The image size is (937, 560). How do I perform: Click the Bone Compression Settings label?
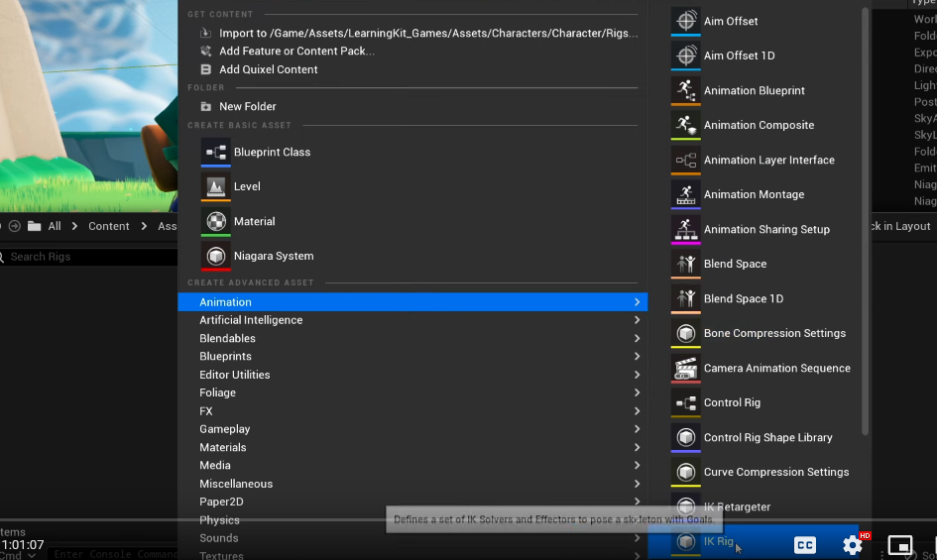(774, 333)
